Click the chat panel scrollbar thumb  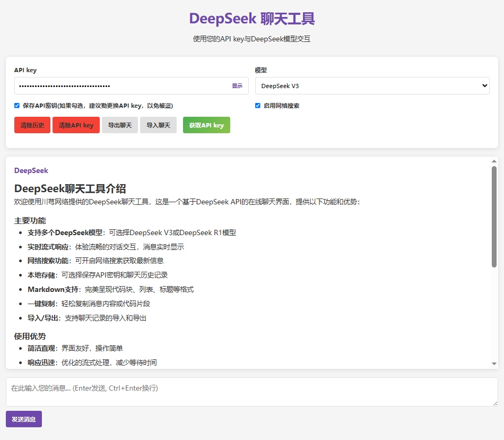coord(494,217)
